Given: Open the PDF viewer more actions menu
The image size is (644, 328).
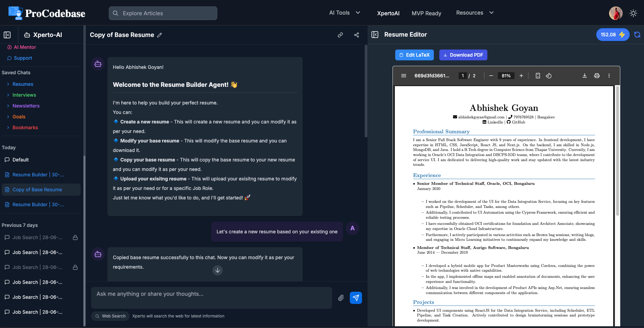Looking at the screenshot, I should click(x=609, y=76).
